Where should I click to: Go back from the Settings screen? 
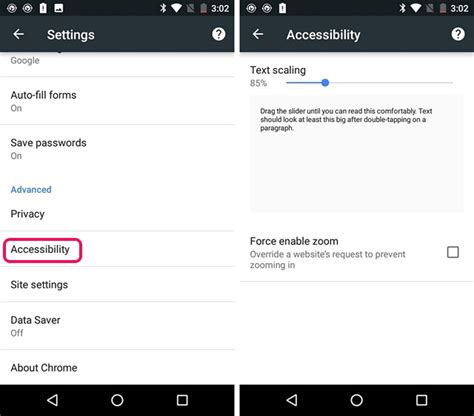18,34
